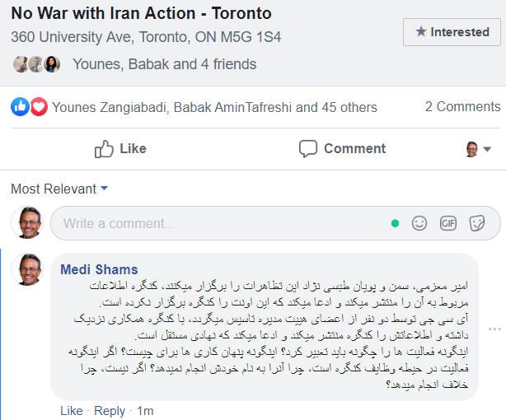Image resolution: width=506 pixels, height=420 pixels.
Task: Click the friends' profile pictures beside Younes, Babak
Action: 37,64
